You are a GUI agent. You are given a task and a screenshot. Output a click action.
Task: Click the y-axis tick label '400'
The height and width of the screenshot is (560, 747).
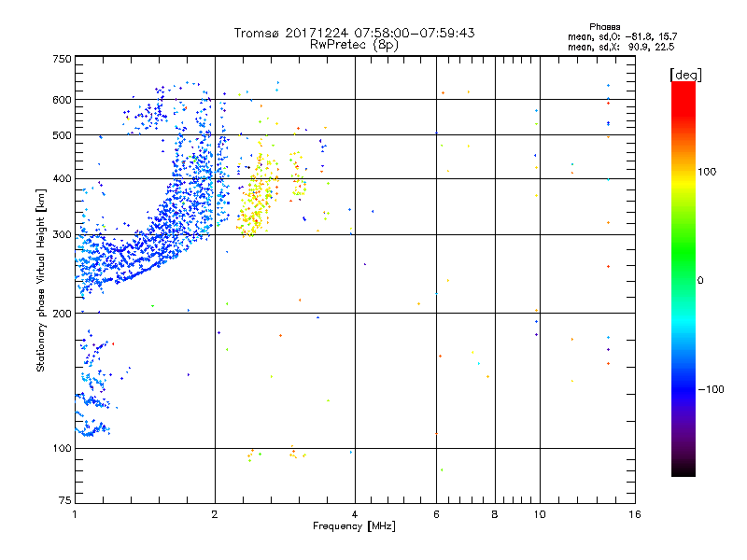62,179
